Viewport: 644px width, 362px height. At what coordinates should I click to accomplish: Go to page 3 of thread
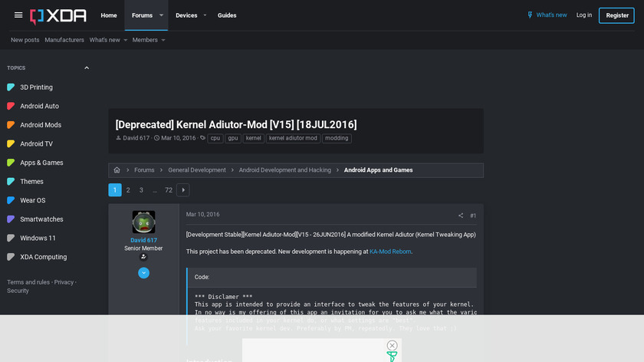pyautogui.click(x=141, y=190)
